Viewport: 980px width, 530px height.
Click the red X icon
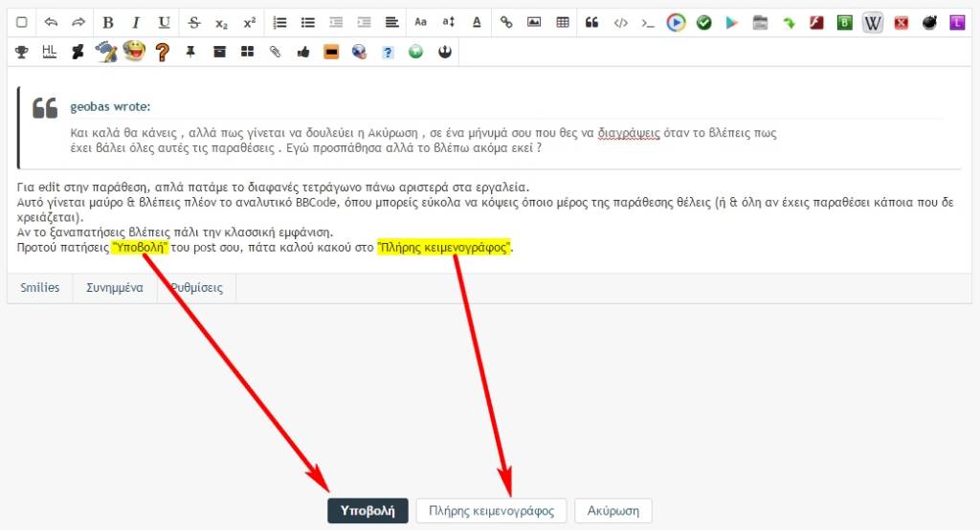coord(902,23)
